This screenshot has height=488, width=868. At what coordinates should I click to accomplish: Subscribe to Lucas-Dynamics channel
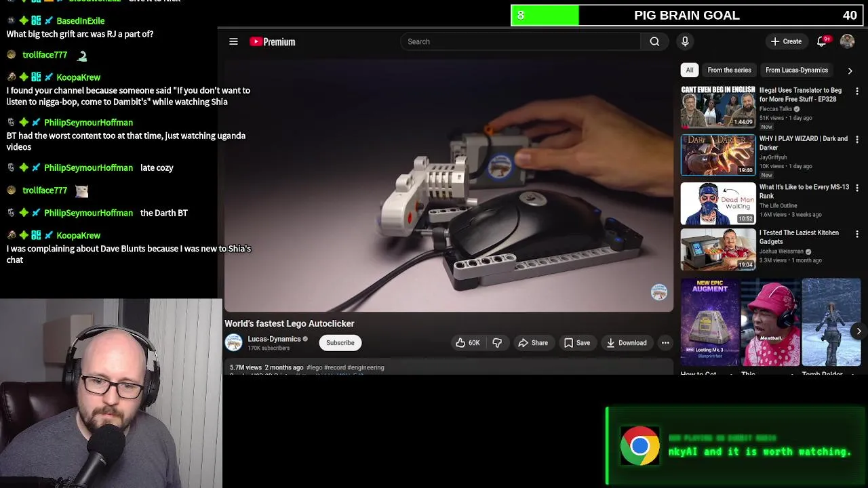pyautogui.click(x=340, y=343)
